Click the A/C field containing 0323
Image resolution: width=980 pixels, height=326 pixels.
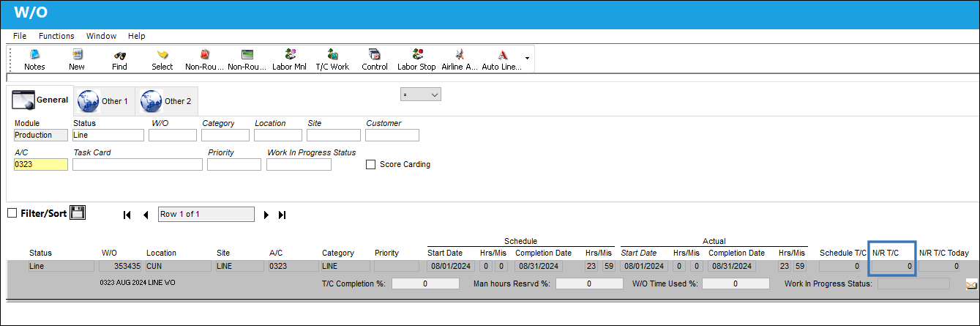click(x=41, y=165)
